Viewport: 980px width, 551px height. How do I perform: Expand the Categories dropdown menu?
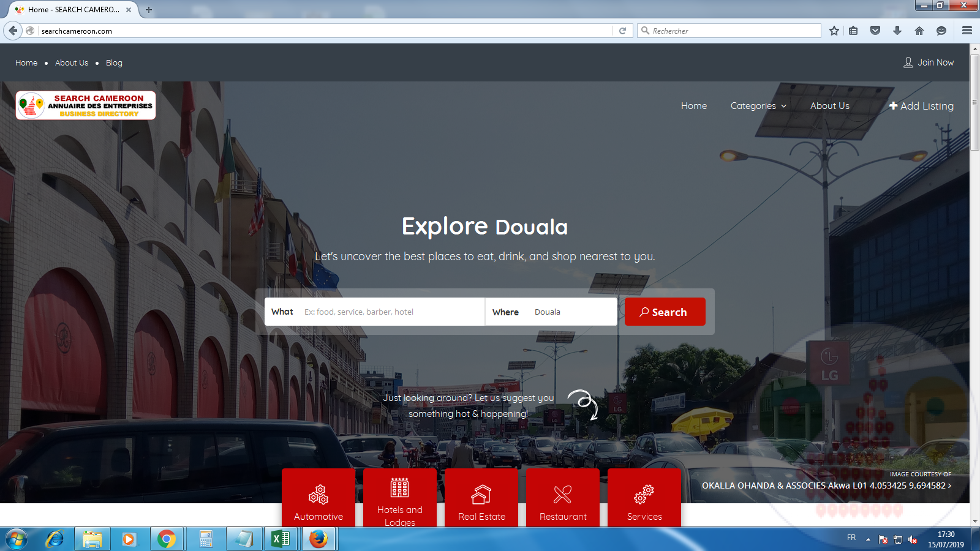758,106
